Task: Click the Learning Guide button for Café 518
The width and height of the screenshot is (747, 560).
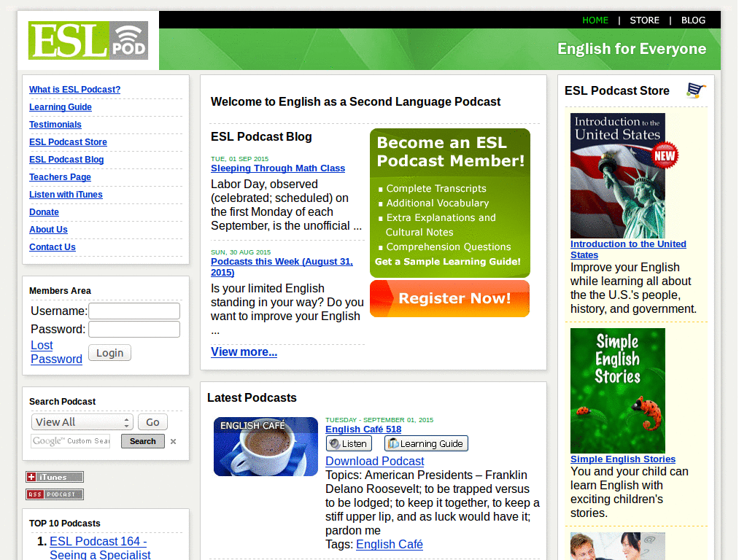Action: [426, 443]
